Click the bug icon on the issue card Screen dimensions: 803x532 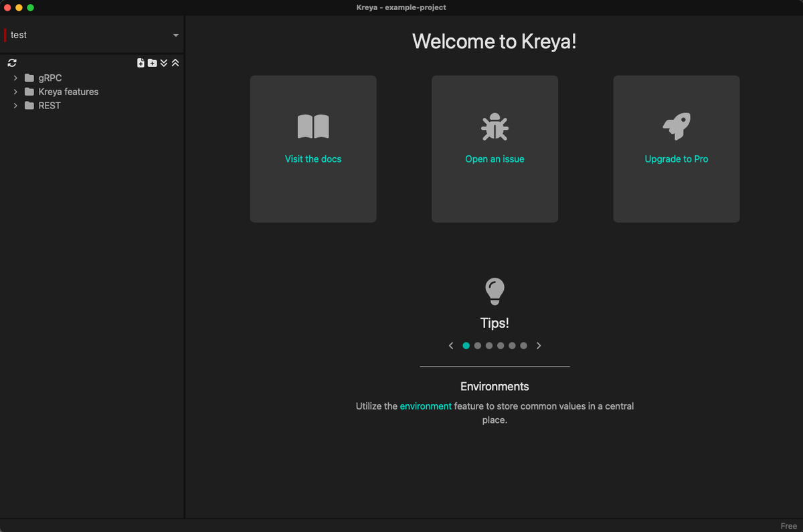tap(495, 126)
